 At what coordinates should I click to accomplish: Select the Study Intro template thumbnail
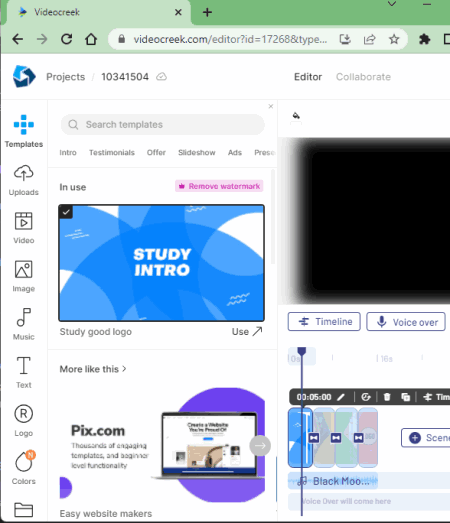161,263
